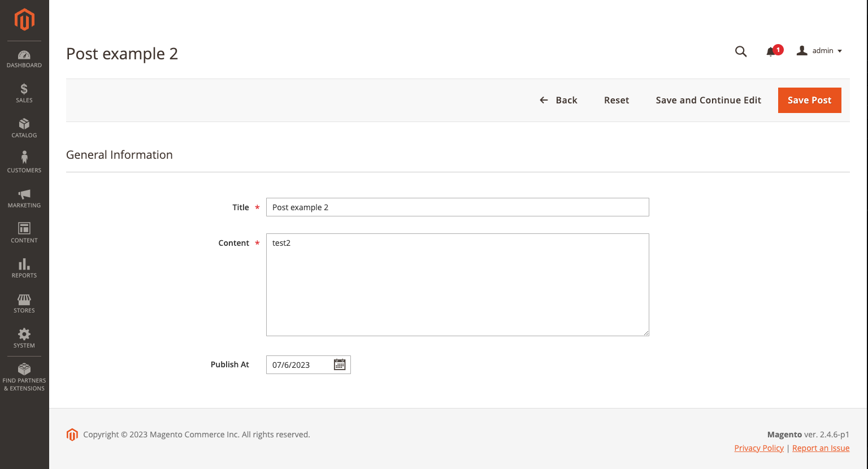Click the Reset button
Viewport: 868px width, 469px height.
pos(616,100)
